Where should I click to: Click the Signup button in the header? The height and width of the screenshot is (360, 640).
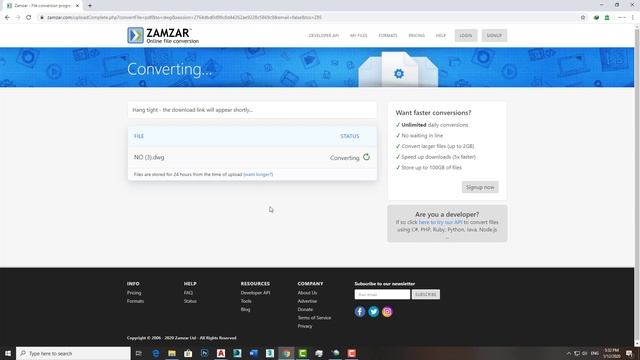coord(494,36)
